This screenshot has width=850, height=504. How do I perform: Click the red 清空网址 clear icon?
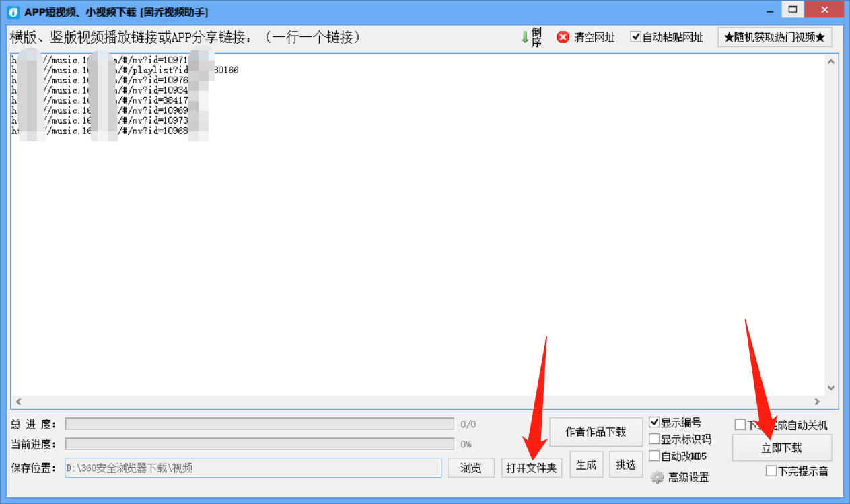click(x=563, y=37)
